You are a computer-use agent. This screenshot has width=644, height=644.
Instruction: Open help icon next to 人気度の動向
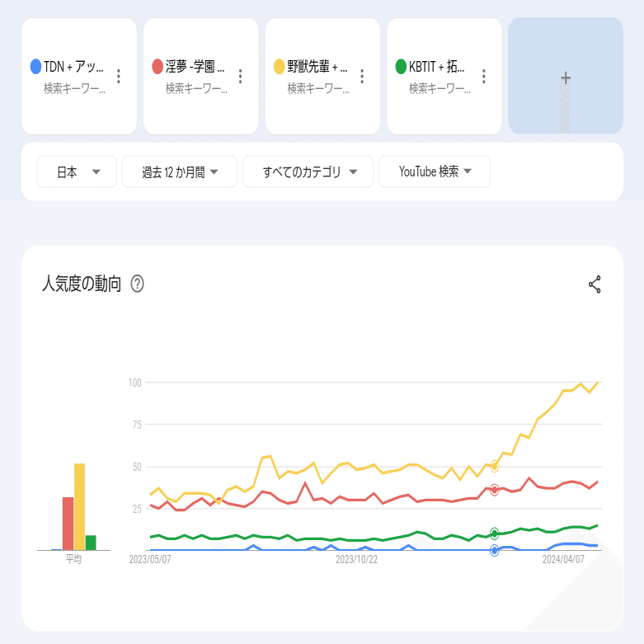point(138,284)
